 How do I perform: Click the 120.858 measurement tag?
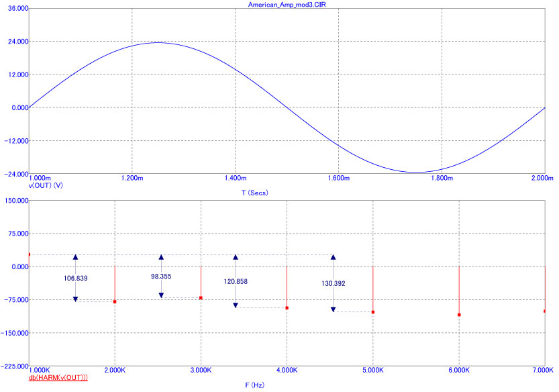(x=236, y=281)
